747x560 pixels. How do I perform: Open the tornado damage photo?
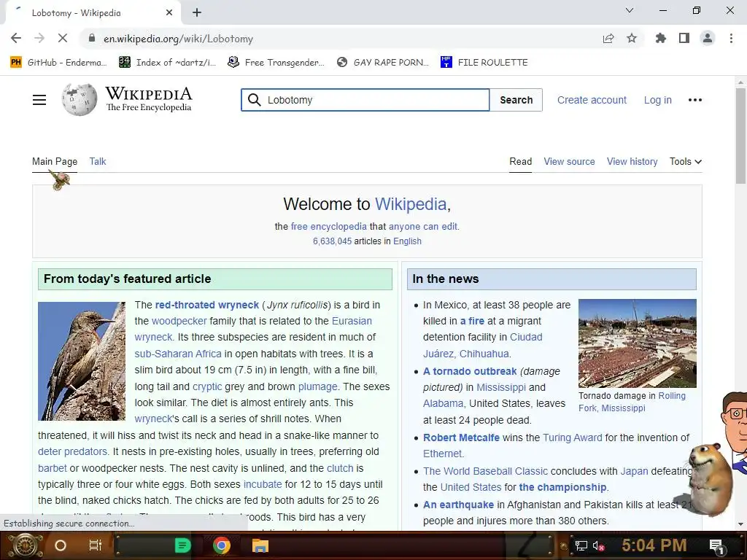pos(637,343)
